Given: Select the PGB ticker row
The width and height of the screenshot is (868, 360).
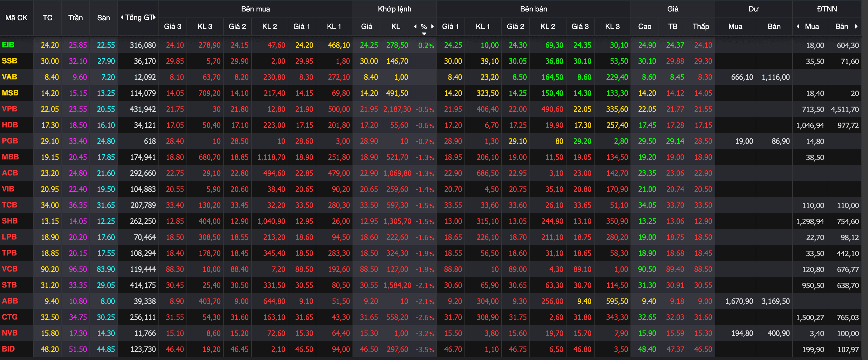Looking at the screenshot, I should coord(431,141).
